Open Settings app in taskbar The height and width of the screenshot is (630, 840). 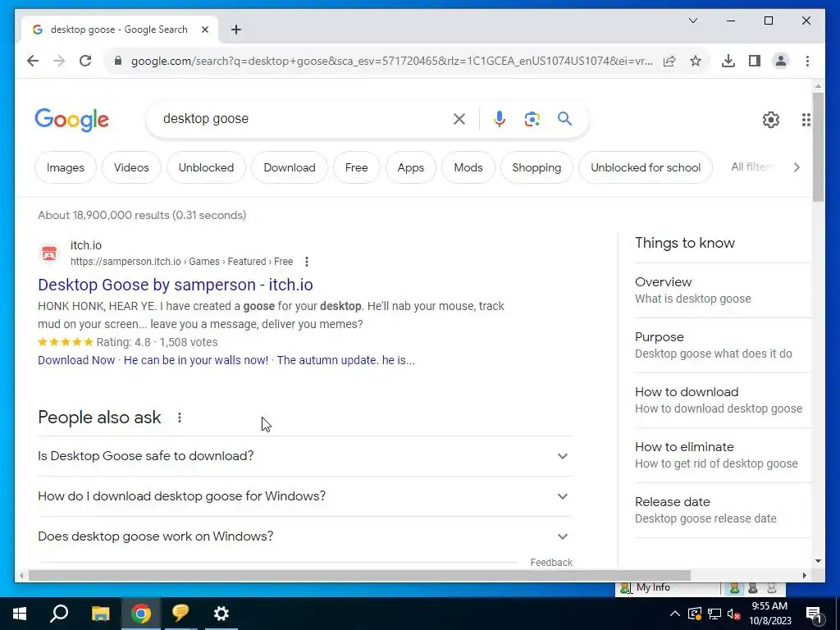[x=221, y=614]
